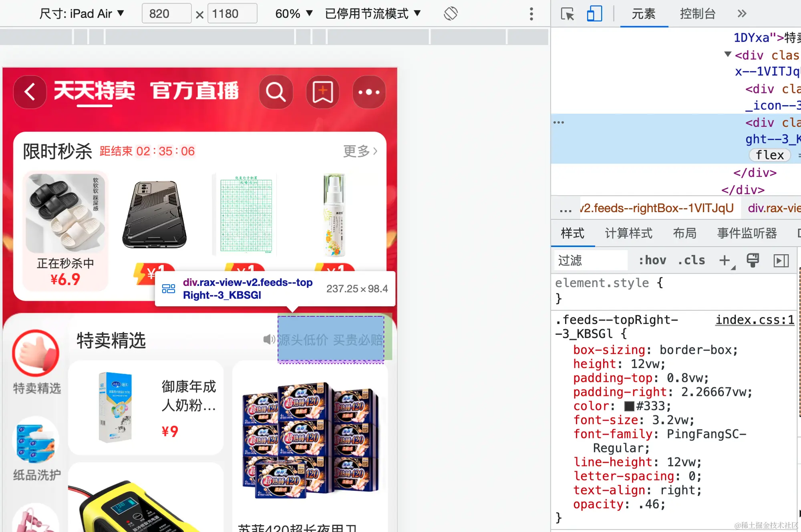
Task: Open the device toolbar three-dot menu
Action: [531, 14]
